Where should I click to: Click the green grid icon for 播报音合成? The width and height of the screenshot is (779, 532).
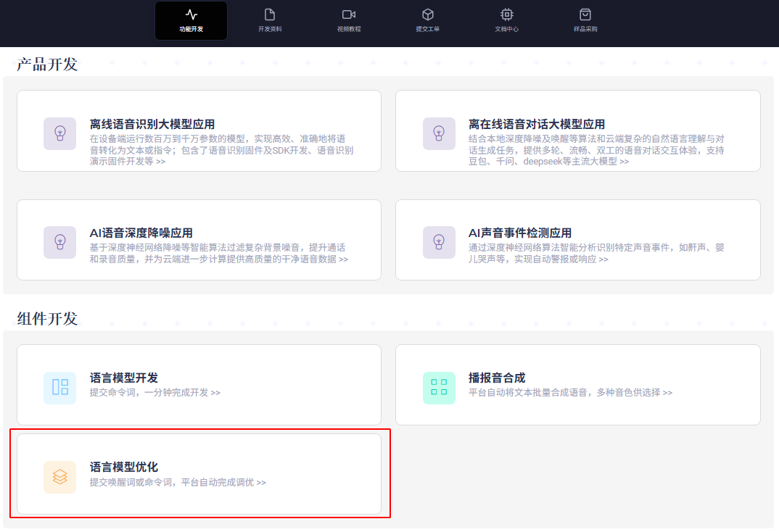tap(439, 388)
